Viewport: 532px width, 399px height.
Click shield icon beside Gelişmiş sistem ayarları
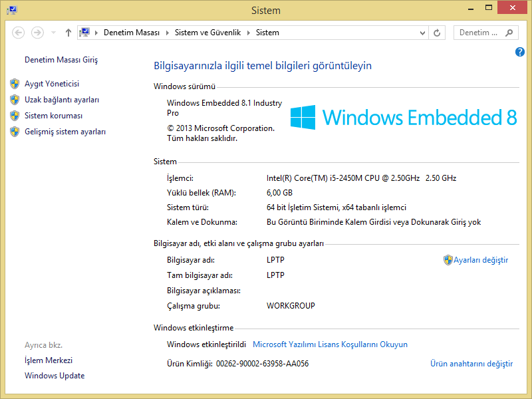[x=15, y=132]
